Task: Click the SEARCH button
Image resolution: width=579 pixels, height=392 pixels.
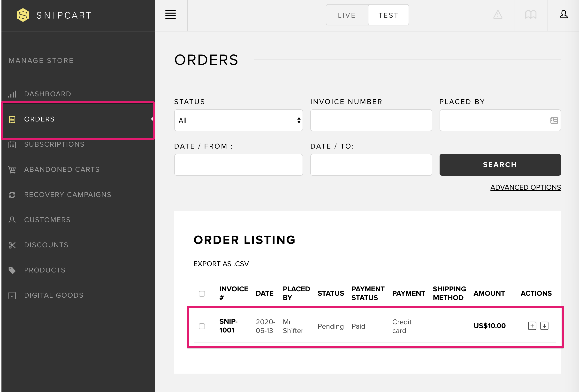Action: [x=500, y=165]
